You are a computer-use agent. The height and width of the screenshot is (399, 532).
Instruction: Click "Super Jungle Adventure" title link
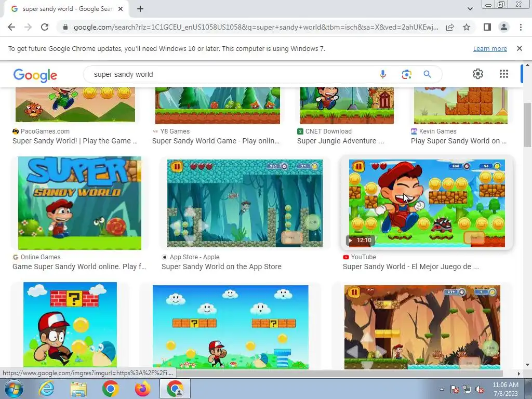pos(340,141)
